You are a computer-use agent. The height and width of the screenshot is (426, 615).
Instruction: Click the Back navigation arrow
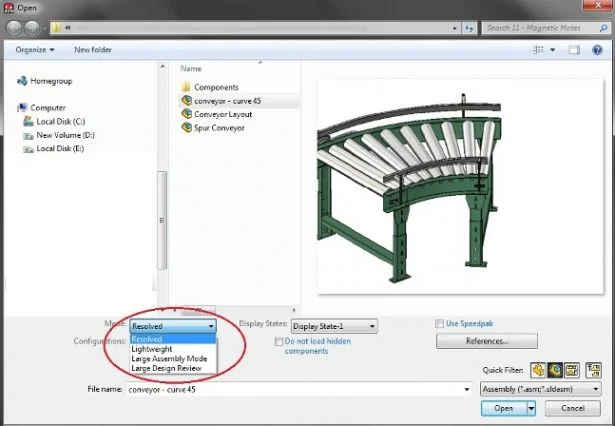(x=14, y=28)
